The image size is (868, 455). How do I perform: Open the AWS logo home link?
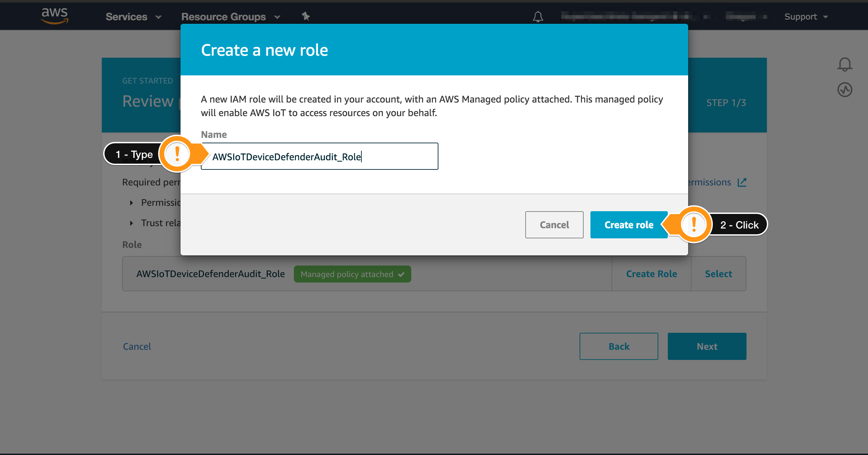coord(55,16)
